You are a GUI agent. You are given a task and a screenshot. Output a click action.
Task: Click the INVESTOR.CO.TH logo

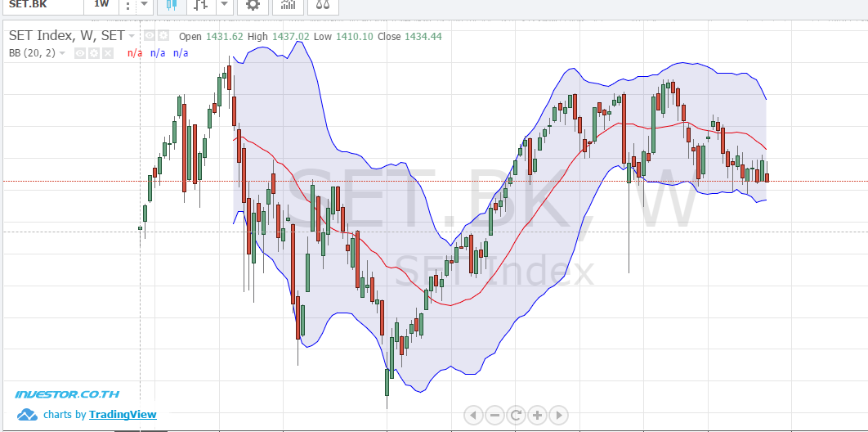click(x=66, y=395)
